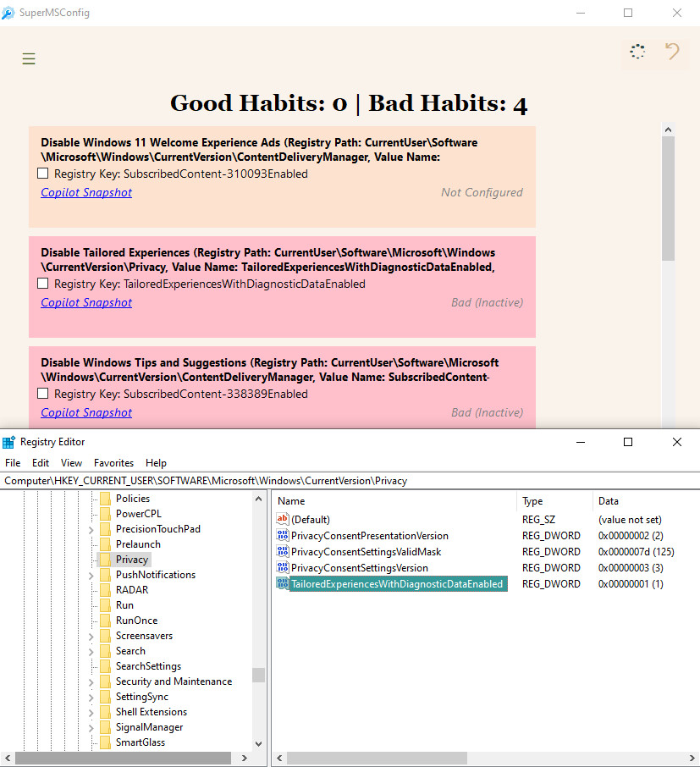Click the refresh spinner icon in SuperMSConfig
This screenshot has width=700, height=767.
pyautogui.click(x=637, y=52)
